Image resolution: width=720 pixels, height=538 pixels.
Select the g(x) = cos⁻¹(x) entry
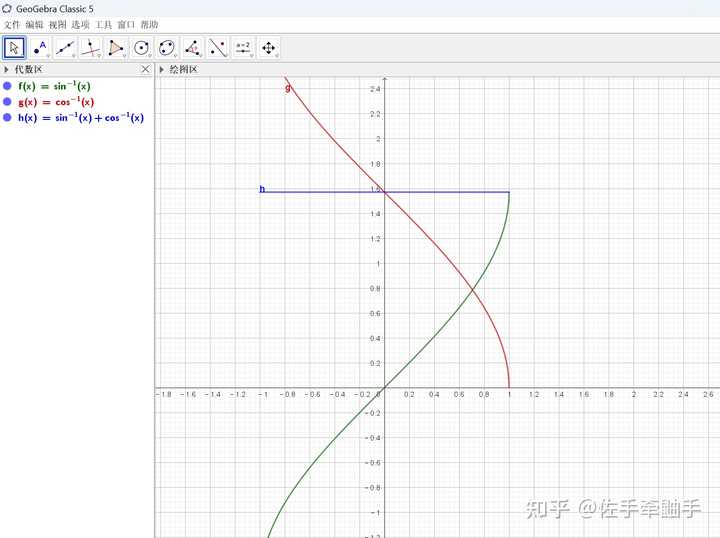(x=56, y=101)
